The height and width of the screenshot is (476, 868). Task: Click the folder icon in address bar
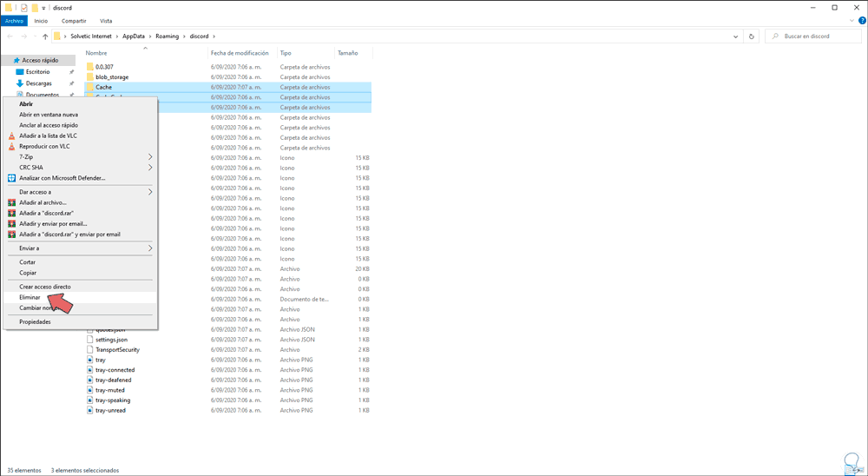click(57, 36)
